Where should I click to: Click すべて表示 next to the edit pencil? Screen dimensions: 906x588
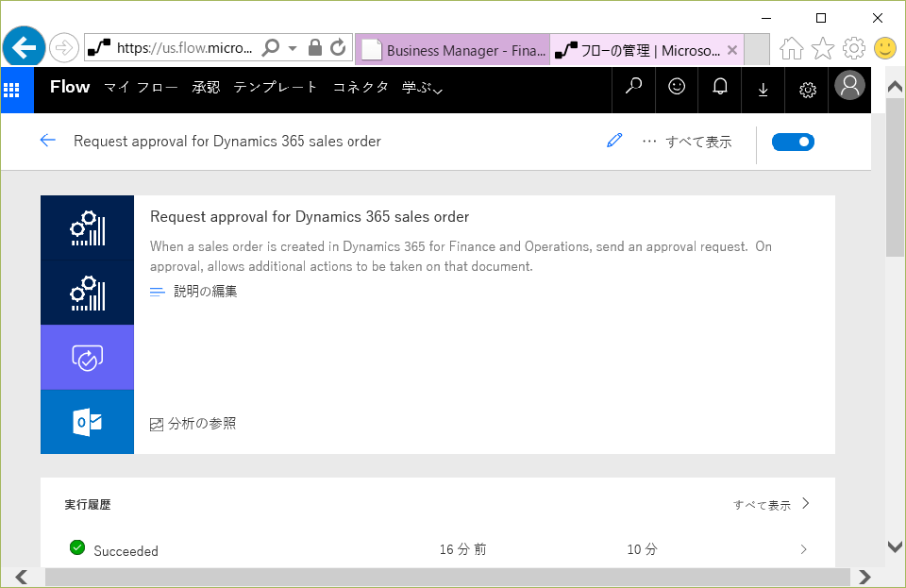[x=698, y=142]
